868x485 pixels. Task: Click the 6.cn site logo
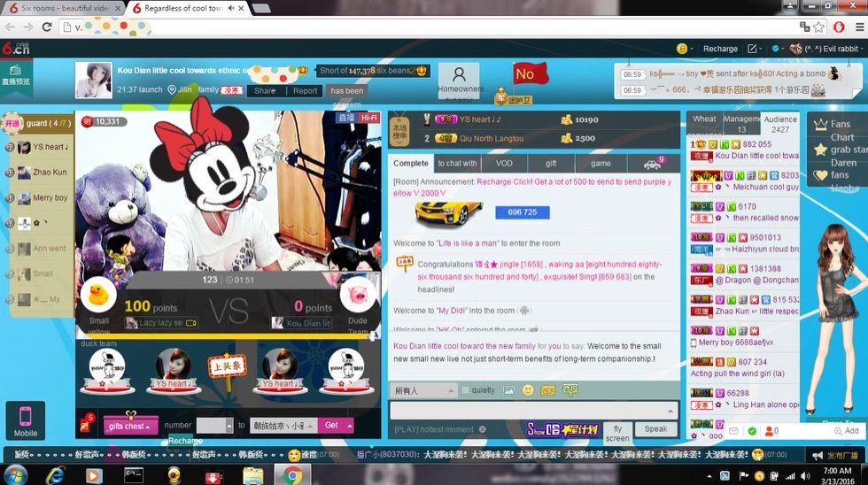(x=16, y=49)
